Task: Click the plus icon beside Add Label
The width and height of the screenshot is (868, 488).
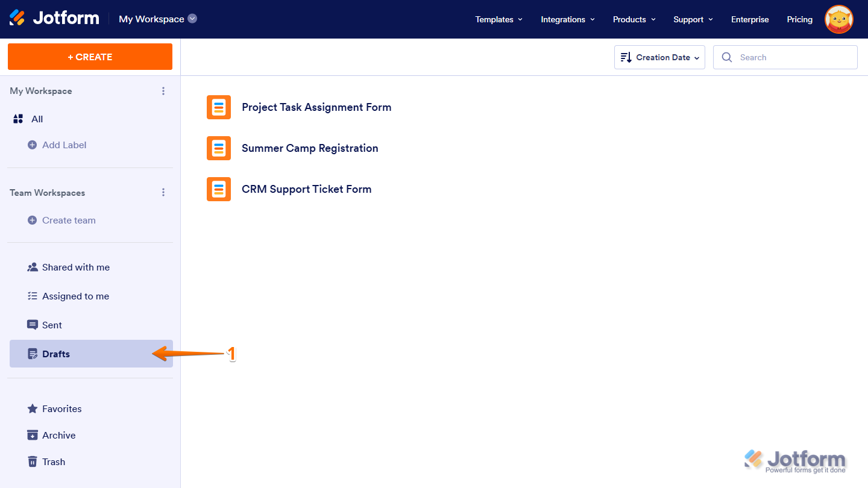Action: tap(32, 145)
